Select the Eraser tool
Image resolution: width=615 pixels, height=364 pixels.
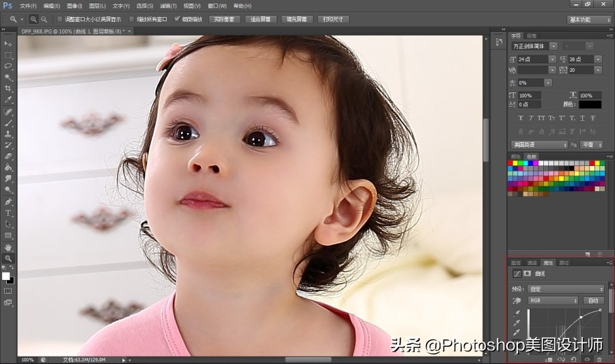click(8, 156)
